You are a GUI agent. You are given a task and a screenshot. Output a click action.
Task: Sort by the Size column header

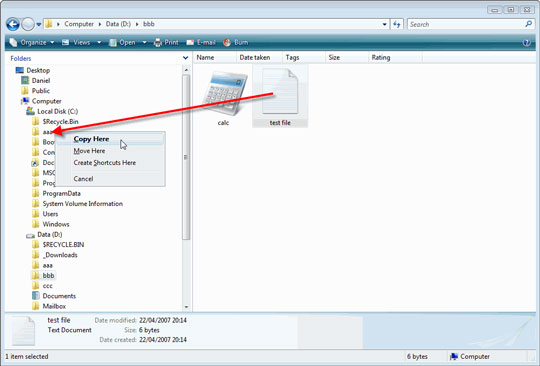pyautogui.click(x=347, y=57)
